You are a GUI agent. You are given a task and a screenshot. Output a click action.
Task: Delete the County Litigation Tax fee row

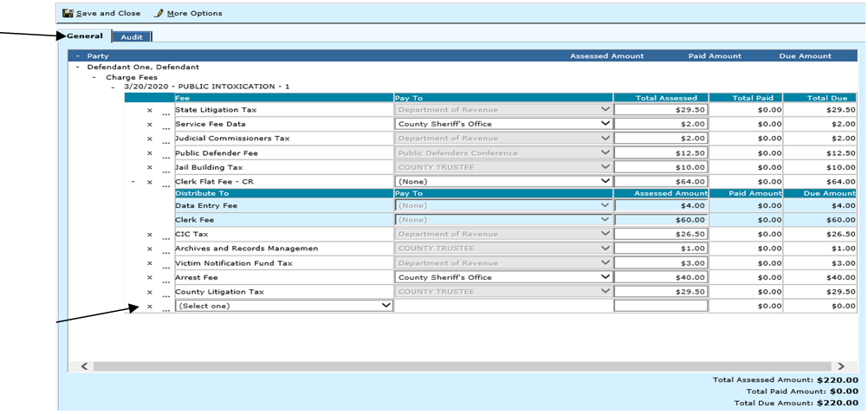click(150, 292)
